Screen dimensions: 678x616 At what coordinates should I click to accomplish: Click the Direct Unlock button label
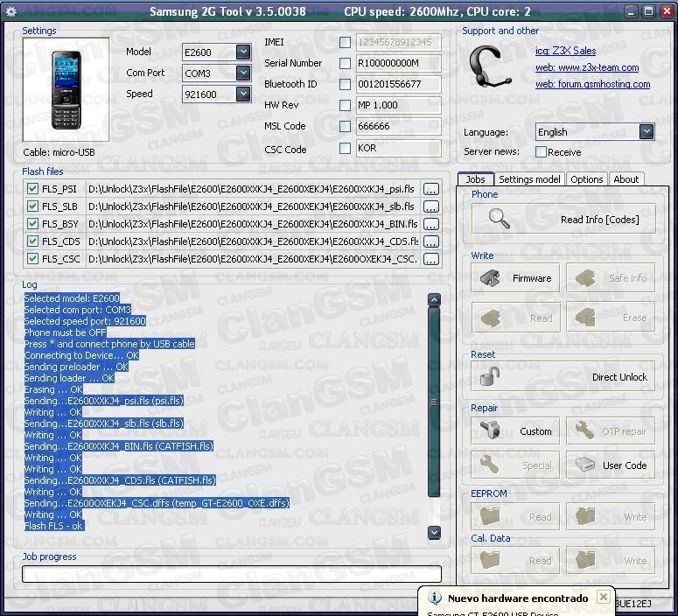[619, 377]
